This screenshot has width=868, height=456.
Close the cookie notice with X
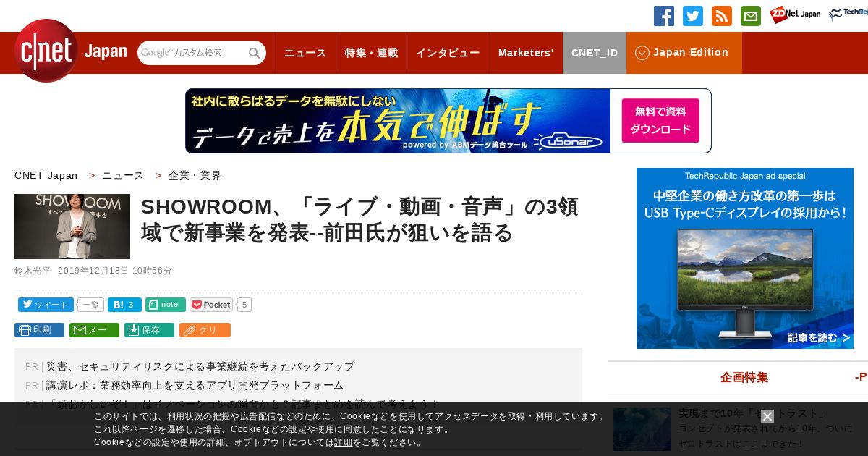pos(767,416)
